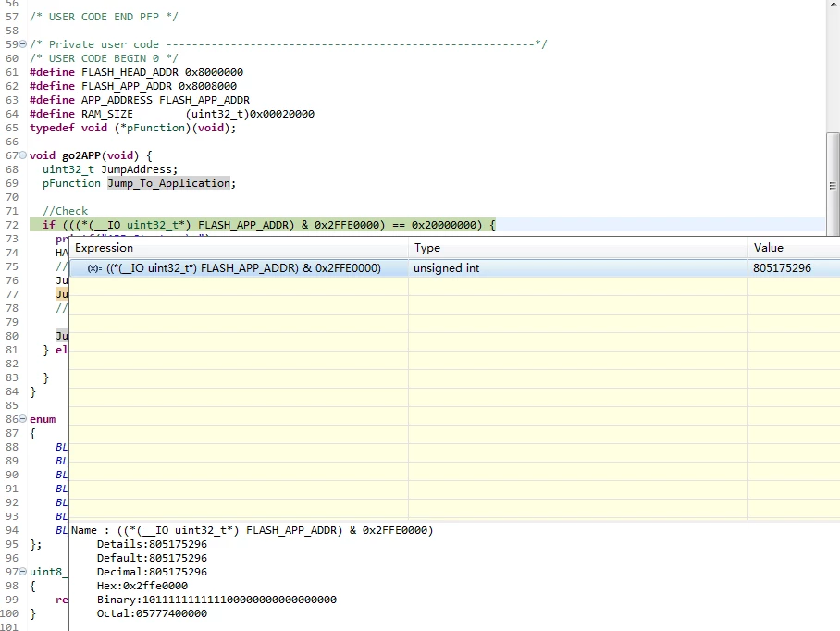Select the expression row FLASH_APP_ADDR & 0x2FFE0000

click(455, 267)
